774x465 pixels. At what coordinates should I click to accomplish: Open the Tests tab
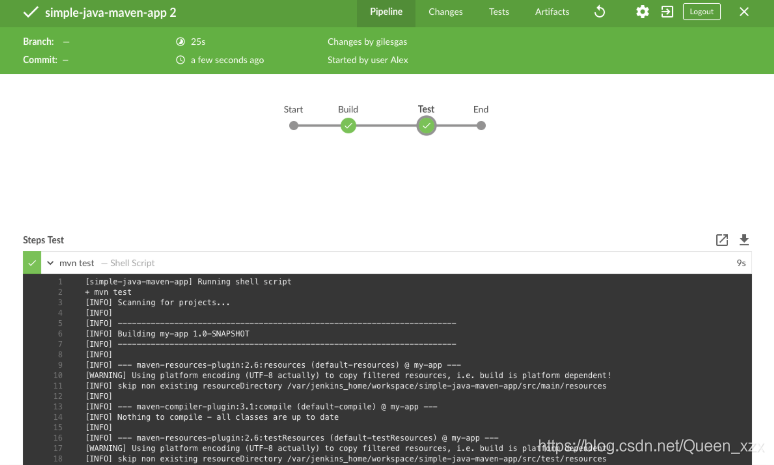[499, 12]
